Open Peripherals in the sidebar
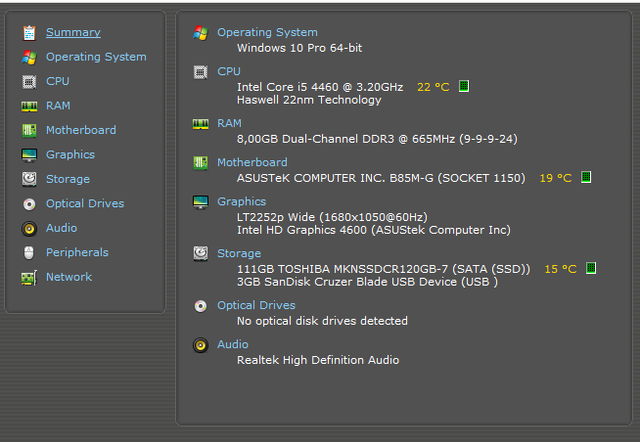 pos(77,253)
